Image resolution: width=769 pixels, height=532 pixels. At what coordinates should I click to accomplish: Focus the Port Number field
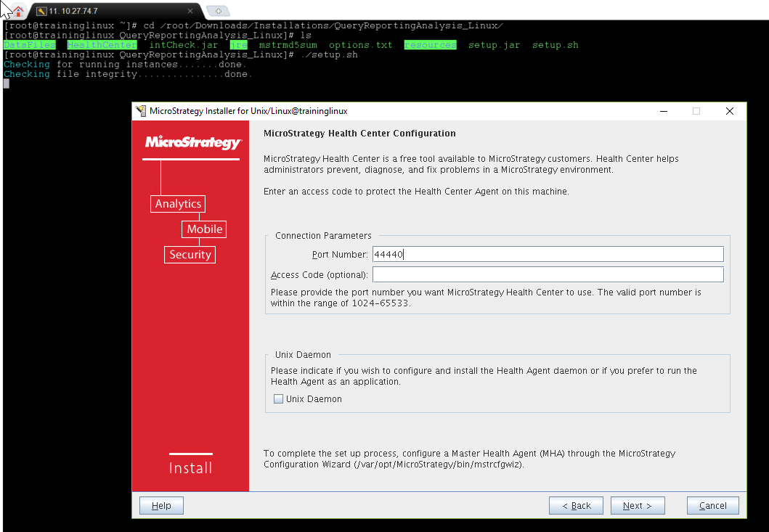548,254
